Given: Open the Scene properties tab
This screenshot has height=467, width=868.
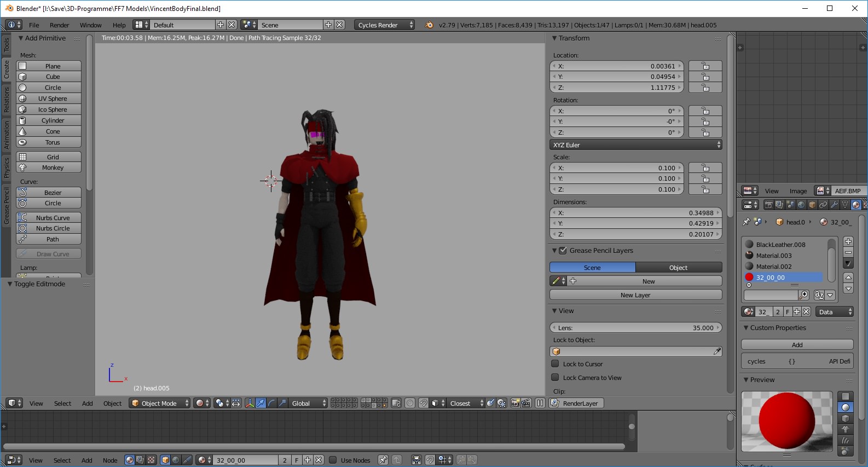Looking at the screenshot, I should click(x=790, y=205).
